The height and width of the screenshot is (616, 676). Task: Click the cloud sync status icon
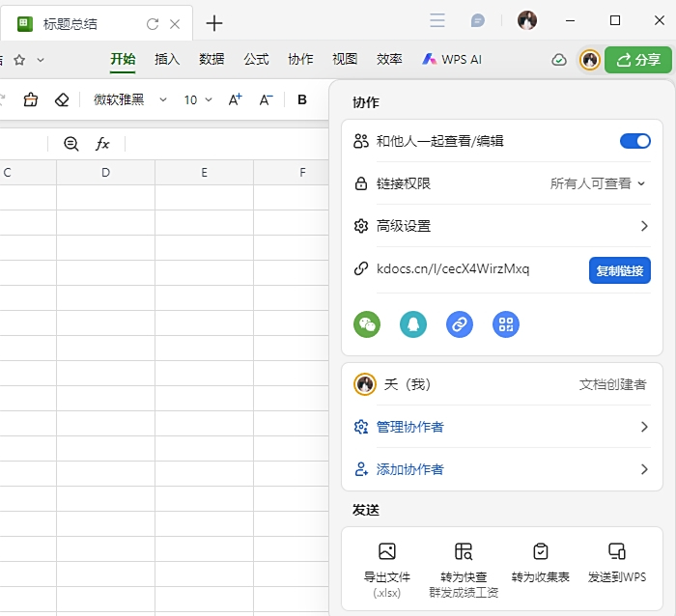(x=559, y=60)
